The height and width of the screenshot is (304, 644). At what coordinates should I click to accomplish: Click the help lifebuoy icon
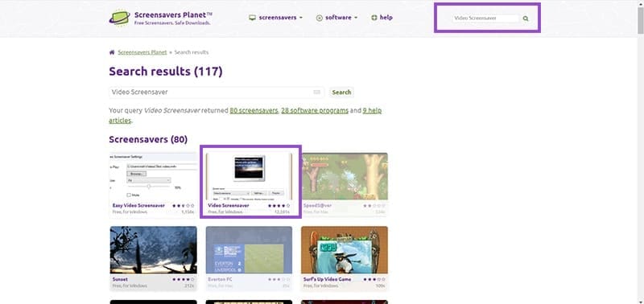pyautogui.click(x=374, y=18)
